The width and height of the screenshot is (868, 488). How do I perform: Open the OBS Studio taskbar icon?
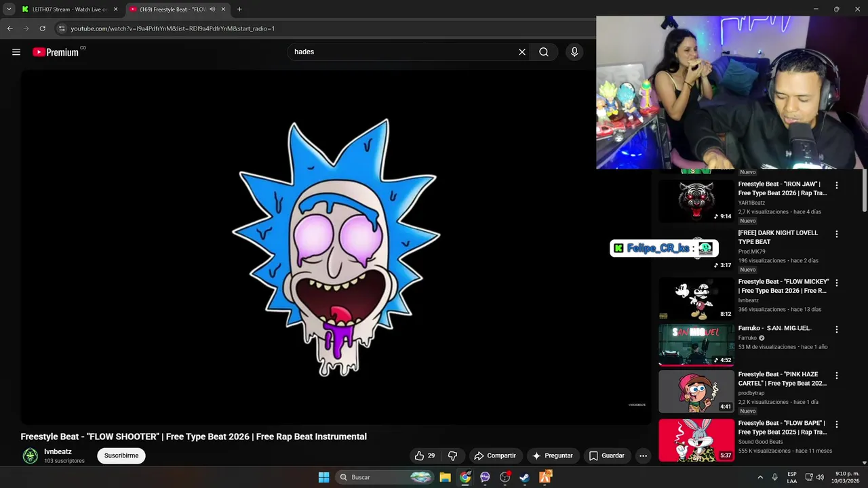coord(505,477)
